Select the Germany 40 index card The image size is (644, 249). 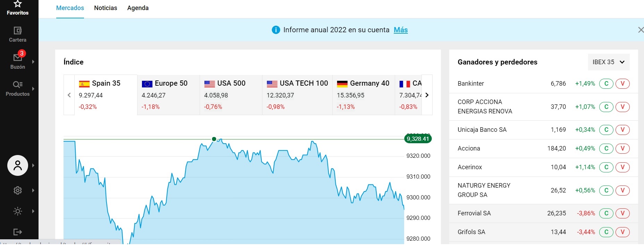click(363, 95)
